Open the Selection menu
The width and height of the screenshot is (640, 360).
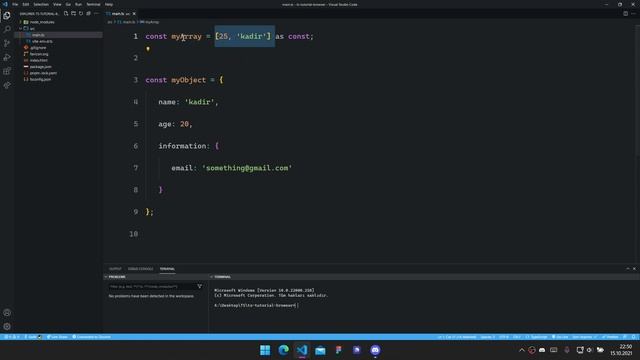point(41,4)
